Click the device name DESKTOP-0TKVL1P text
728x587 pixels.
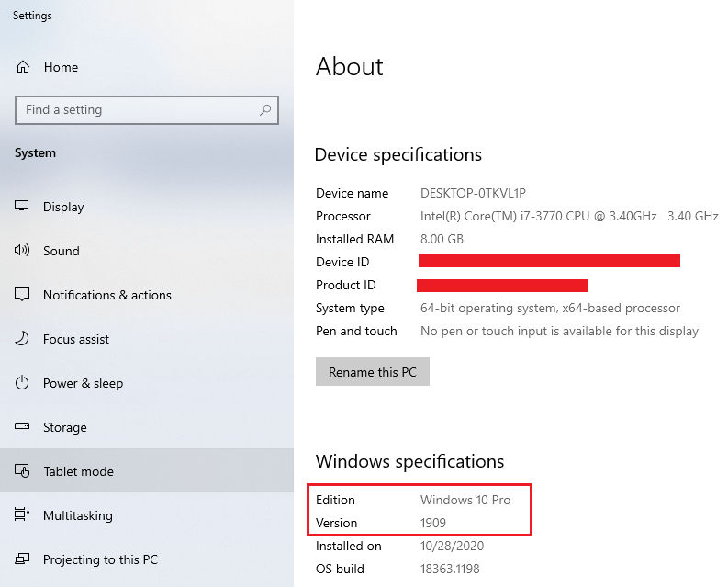(x=473, y=193)
